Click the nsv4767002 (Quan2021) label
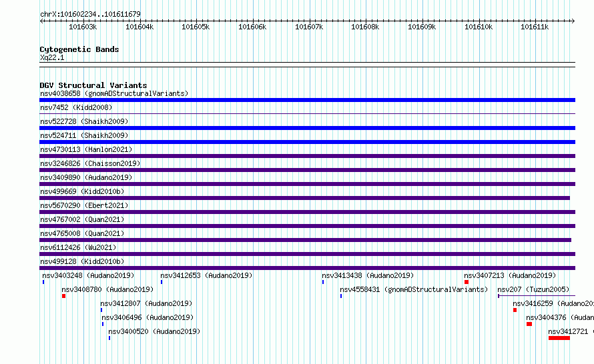 82,219
